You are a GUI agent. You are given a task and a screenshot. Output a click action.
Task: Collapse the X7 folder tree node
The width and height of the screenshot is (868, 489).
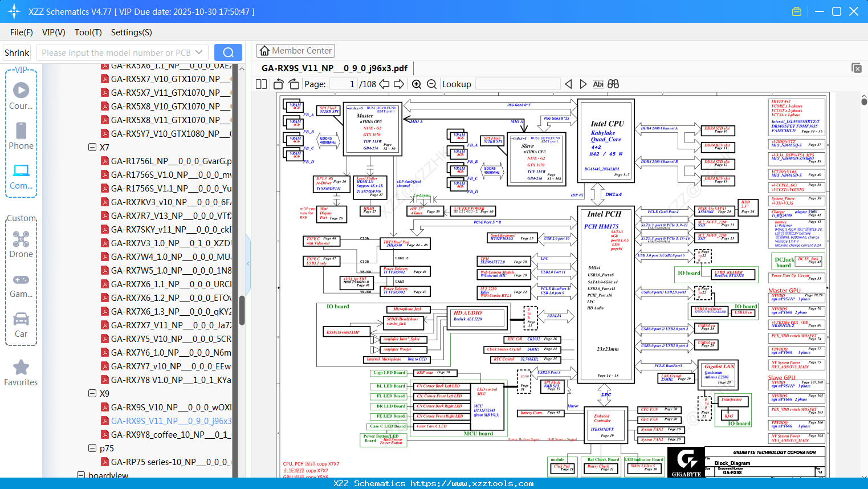pos(92,147)
